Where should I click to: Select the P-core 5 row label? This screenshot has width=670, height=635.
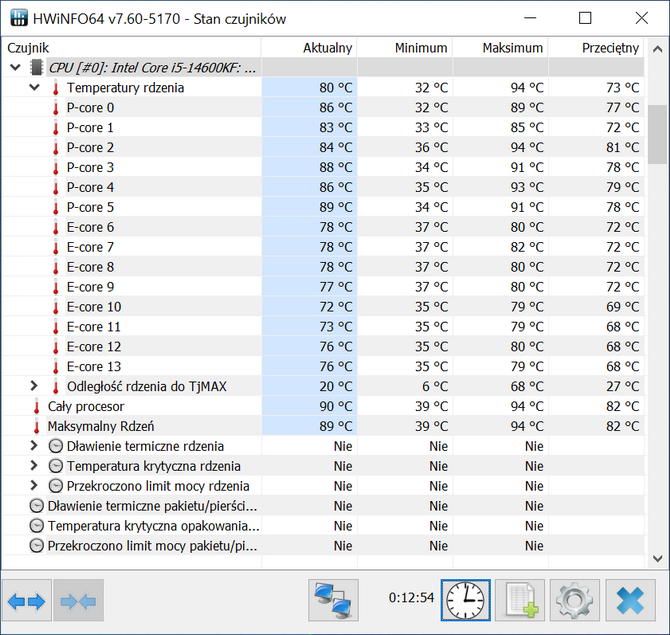pos(90,207)
